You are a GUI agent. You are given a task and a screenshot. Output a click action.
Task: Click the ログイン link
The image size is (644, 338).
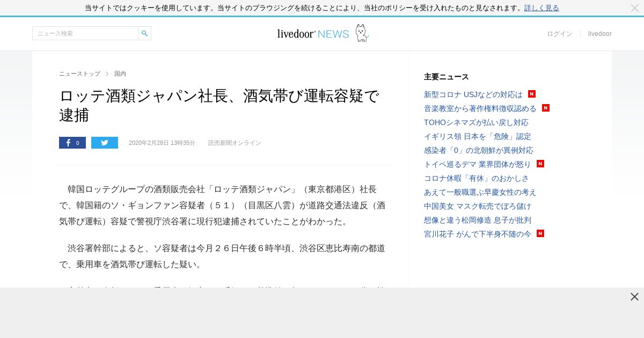point(560,34)
